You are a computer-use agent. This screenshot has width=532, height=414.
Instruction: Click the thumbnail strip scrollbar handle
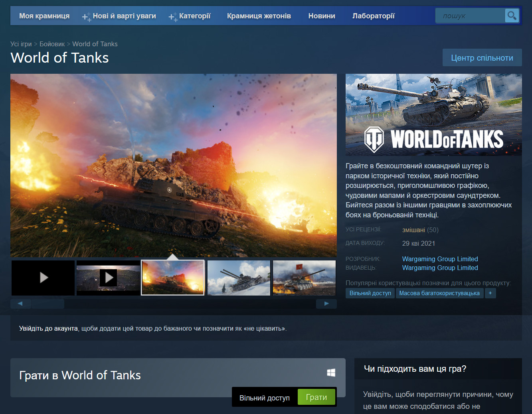(x=48, y=304)
